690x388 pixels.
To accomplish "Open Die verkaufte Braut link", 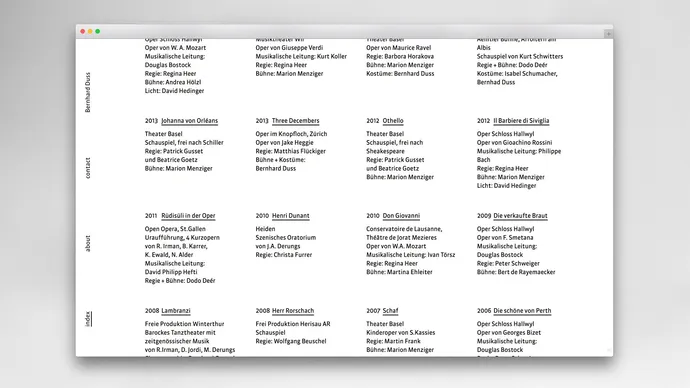I will pyautogui.click(x=520, y=216).
